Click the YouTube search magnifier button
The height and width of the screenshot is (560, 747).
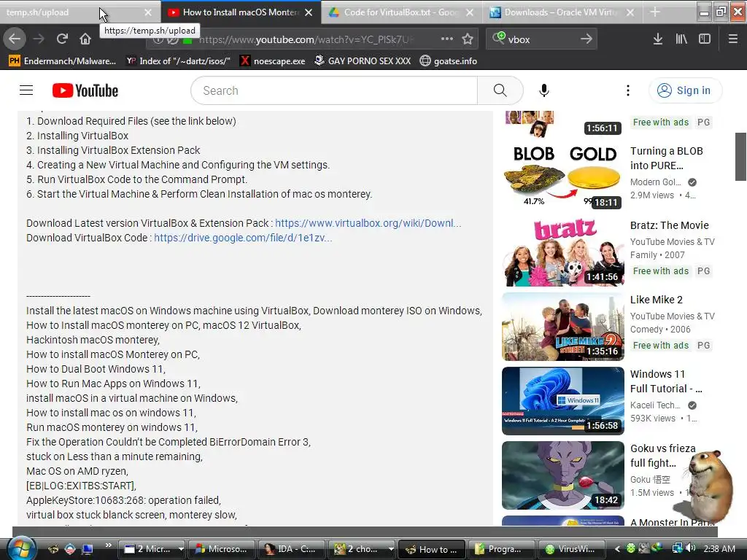point(500,90)
